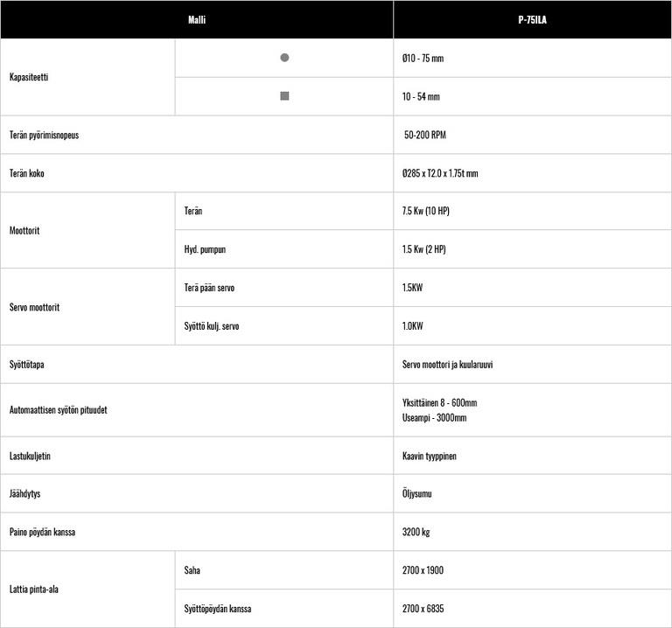Select the Terän pyörimisnopeus label
Viewport: 672px width, 628px height.
click(44, 135)
